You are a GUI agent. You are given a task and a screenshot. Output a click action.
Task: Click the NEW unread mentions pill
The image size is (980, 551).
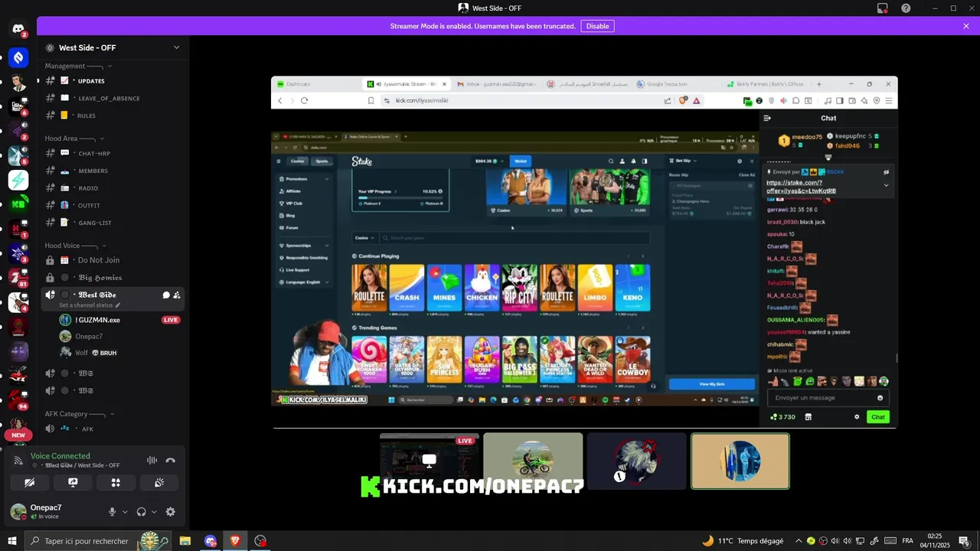[18, 435]
